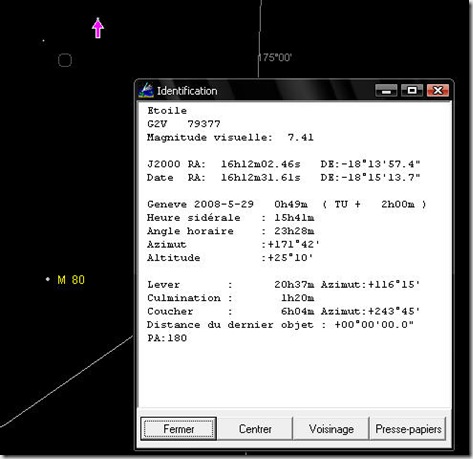Image resolution: width=473 pixels, height=459 pixels.
Task: Maximize the Identification window
Action: (412, 90)
